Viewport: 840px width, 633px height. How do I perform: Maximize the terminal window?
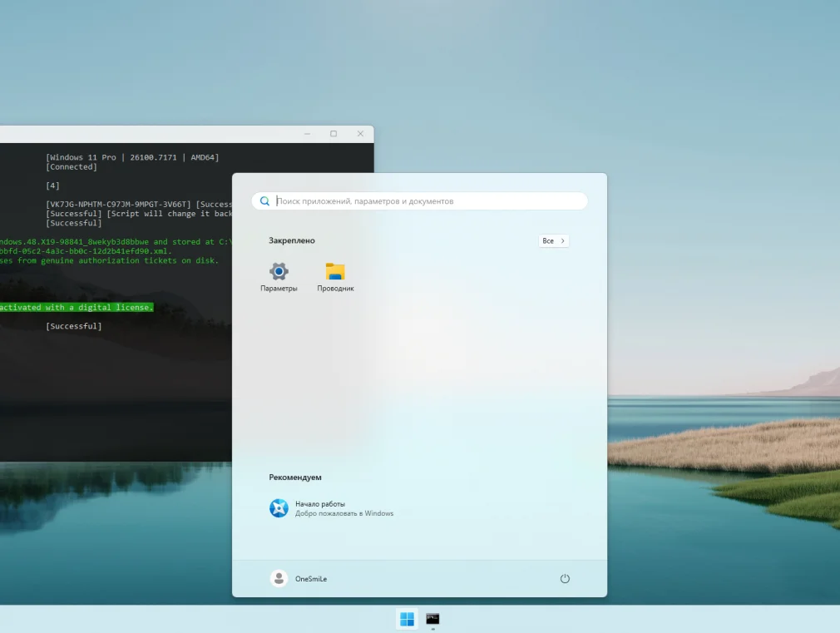[x=334, y=134]
